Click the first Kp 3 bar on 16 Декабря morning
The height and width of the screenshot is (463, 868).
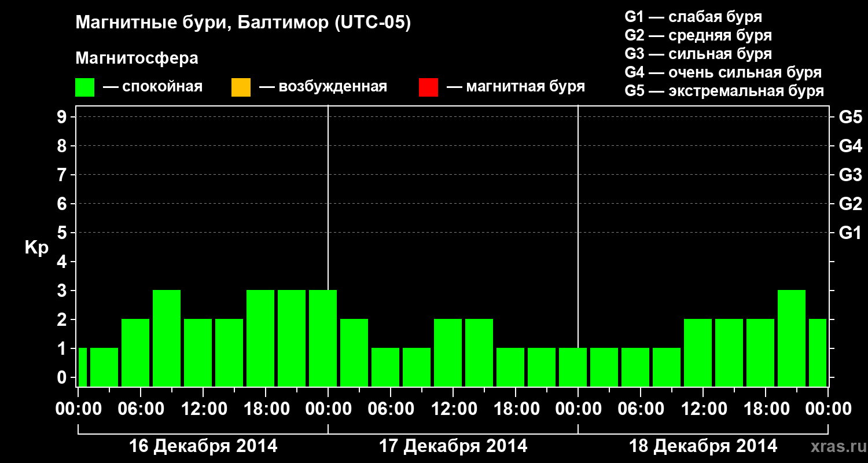[167, 338]
